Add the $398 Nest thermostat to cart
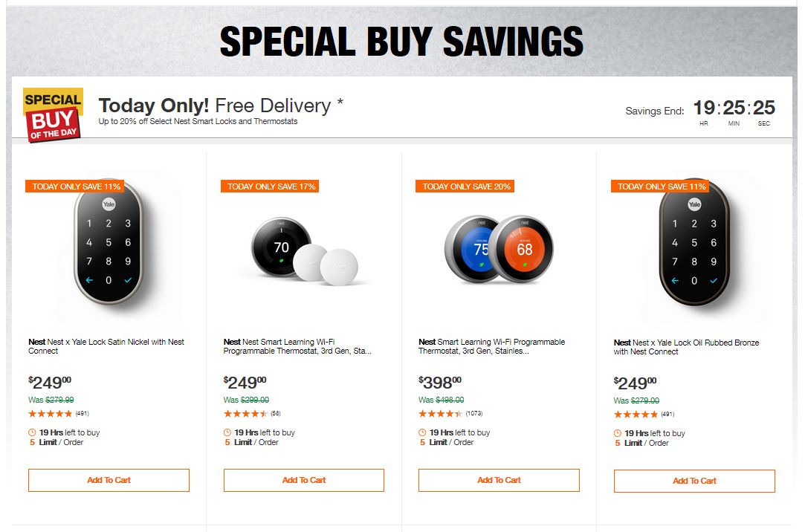Image resolution: width=805 pixels, height=532 pixels. 499,480
